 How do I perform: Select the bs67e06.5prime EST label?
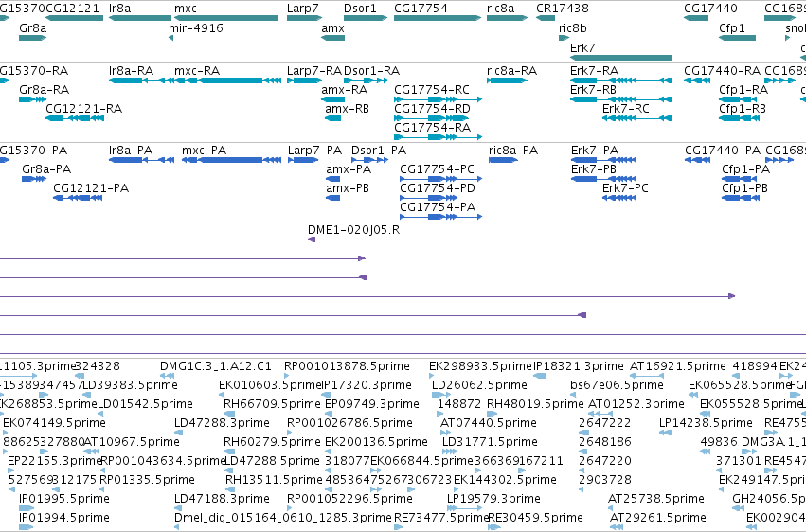tap(617, 385)
